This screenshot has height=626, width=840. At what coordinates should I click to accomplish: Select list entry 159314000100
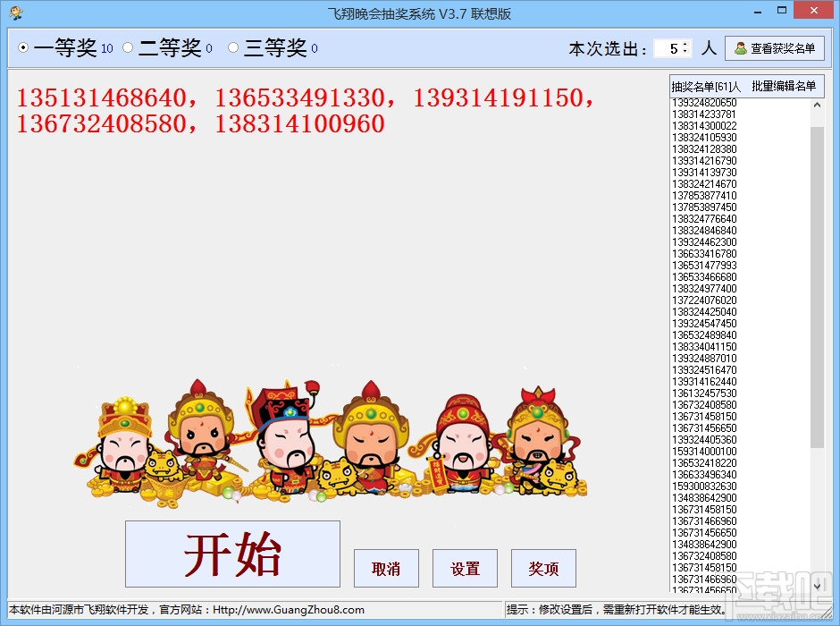[704, 452]
